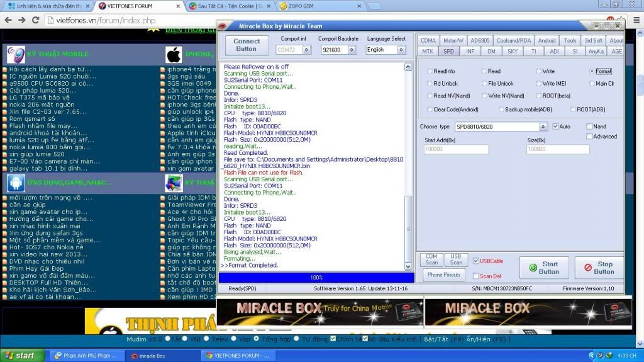644x362 pixels.
Task: Switch to the Sau Tất Cả browser tab
Action: (x=230, y=6)
